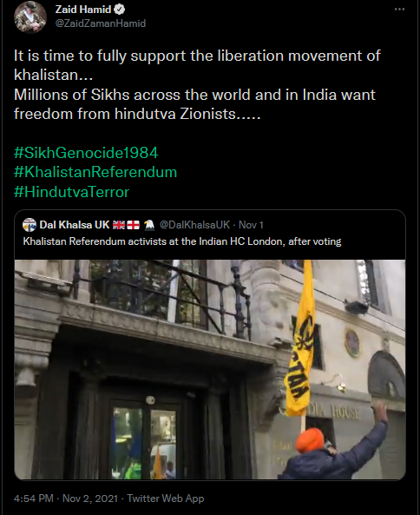Select the #HindutvaTerror hashtag

click(x=71, y=192)
